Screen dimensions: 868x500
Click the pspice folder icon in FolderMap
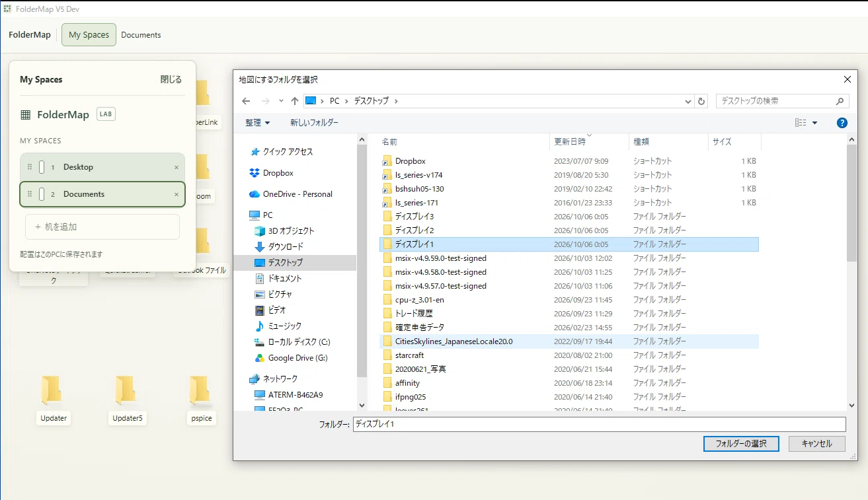point(200,390)
